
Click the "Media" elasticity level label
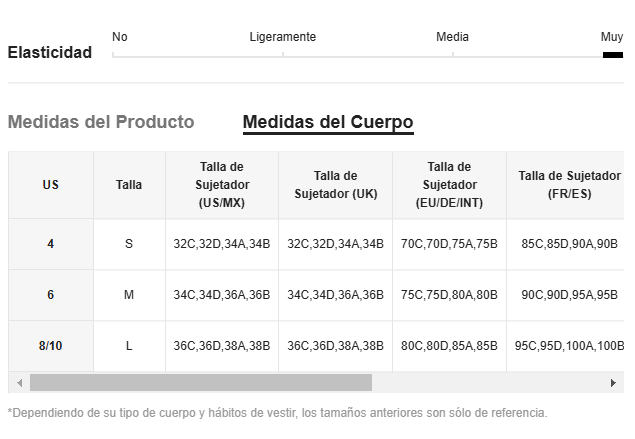pyautogui.click(x=452, y=37)
